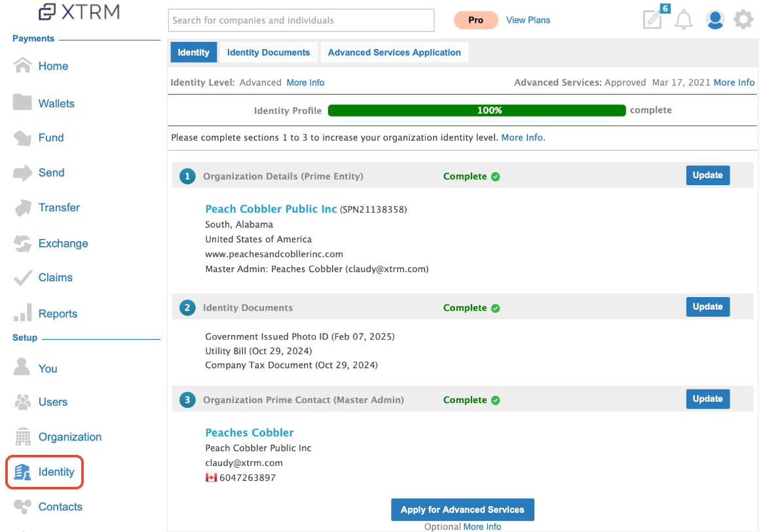Click the Fund hand icon

click(x=22, y=138)
